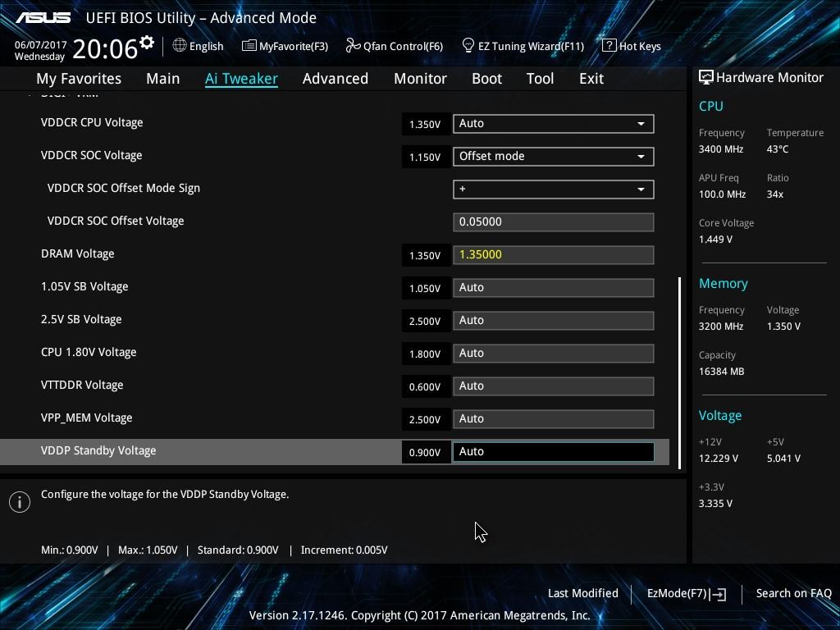Go to the Advanced tab
Screen dimensions: 840x630
pos(336,79)
